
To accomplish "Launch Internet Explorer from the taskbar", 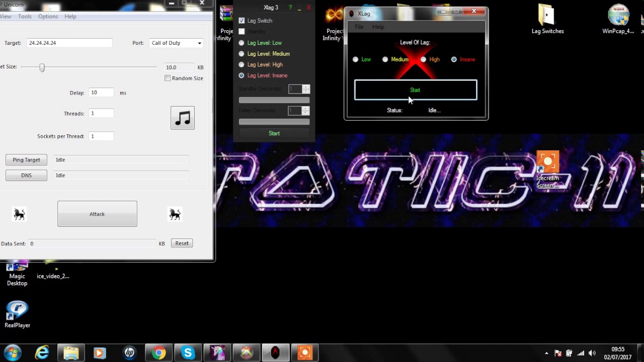I will pos(42,353).
